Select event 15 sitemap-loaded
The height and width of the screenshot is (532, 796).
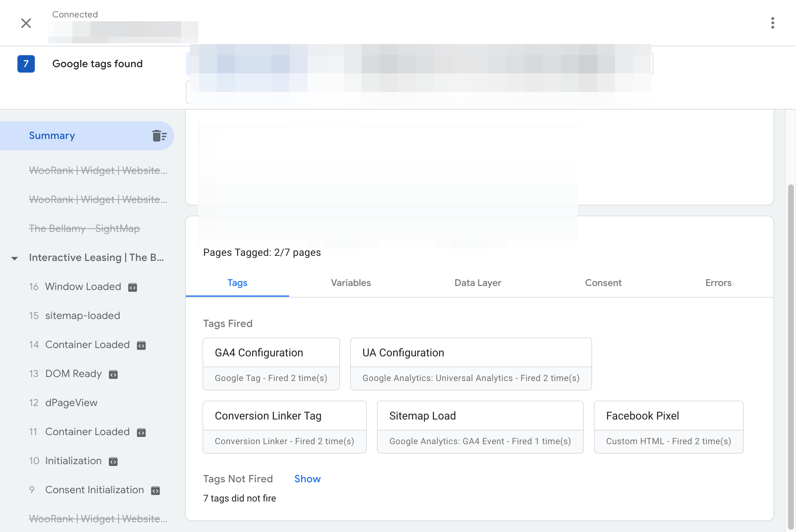coord(74,316)
